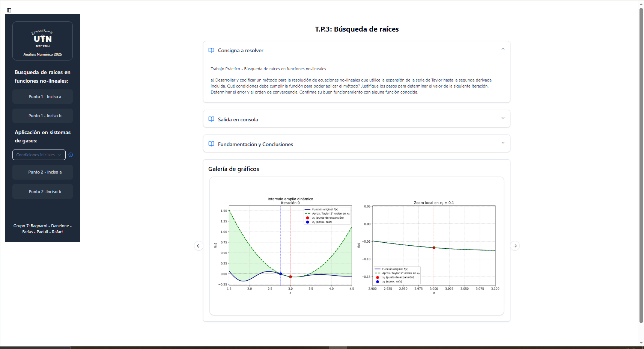Open Punto 2 - Inciso a
644x349 pixels.
[42, 172]
